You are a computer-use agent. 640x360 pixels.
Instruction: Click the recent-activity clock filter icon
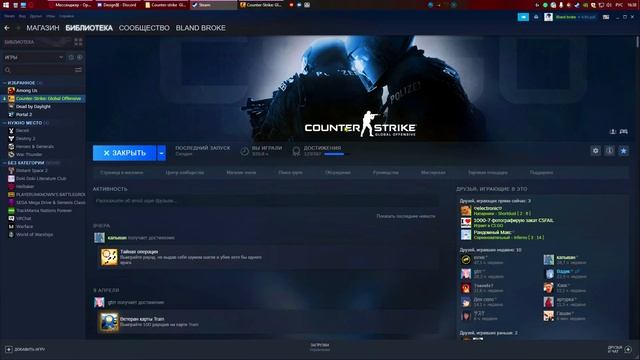click(x=71, y=58)
